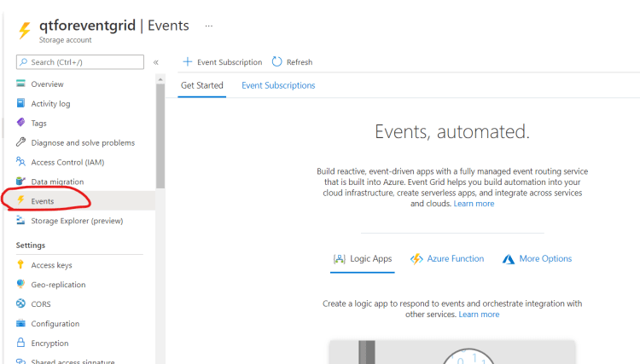This screenshot has height=364, width=640.
Task: Select the Logic Apps tab label
Action: [x=370, y=258]
